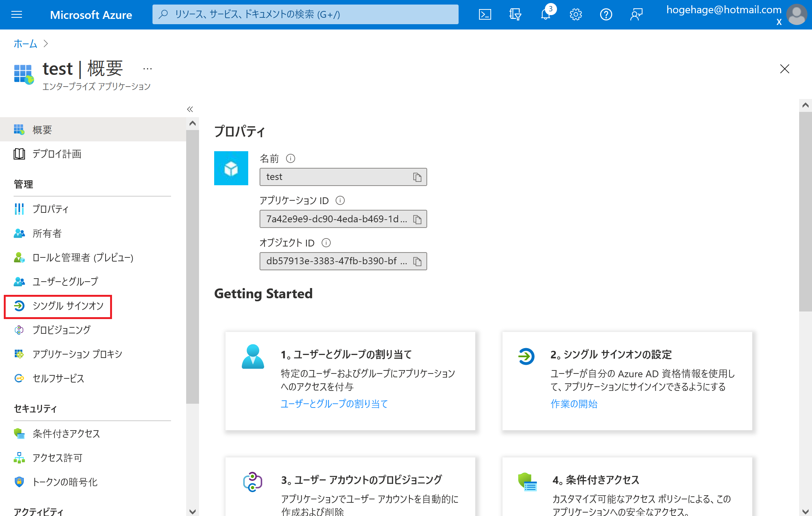Focus the portal search box

[x=305, y=14]
